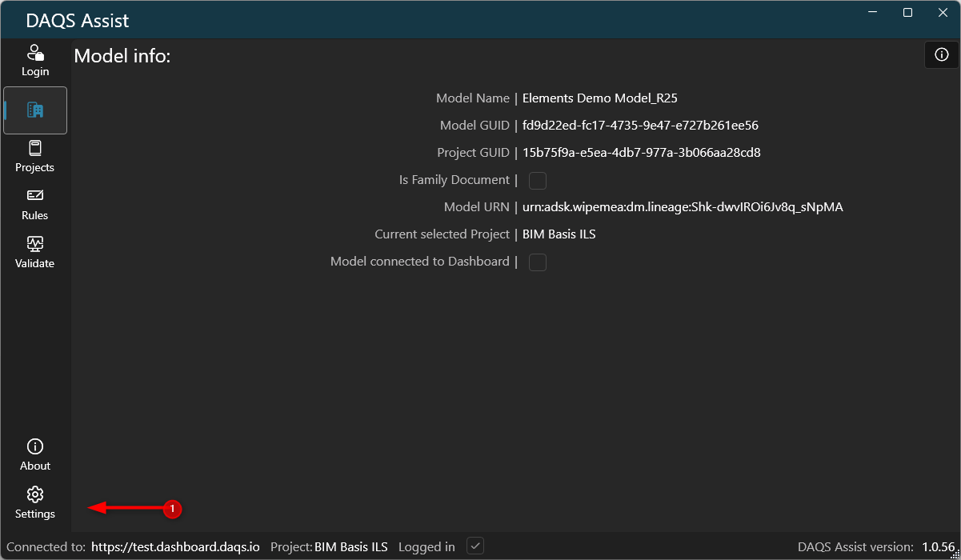Image resolution: width=961 pixels, height=560 pixels.
Task: Open the Login page in the sidebar
Action: [35, 61]
